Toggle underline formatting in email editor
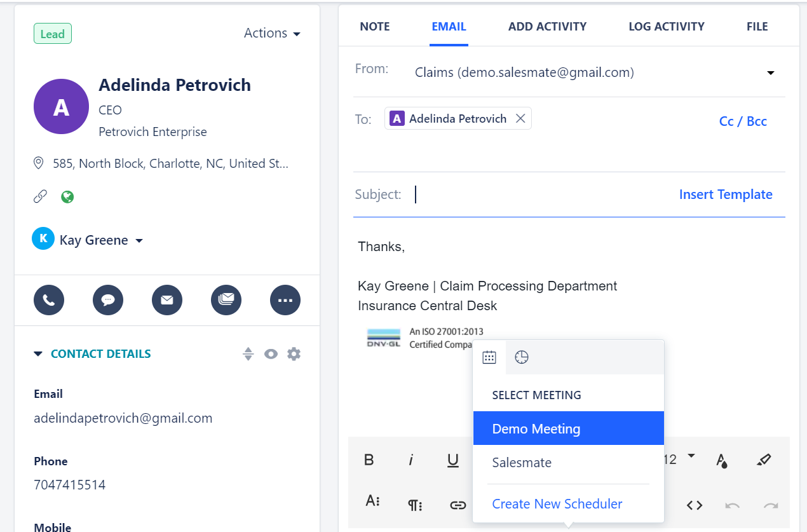Image resolution: width=807 pixels, height=532 pixels. click(453, 460)
